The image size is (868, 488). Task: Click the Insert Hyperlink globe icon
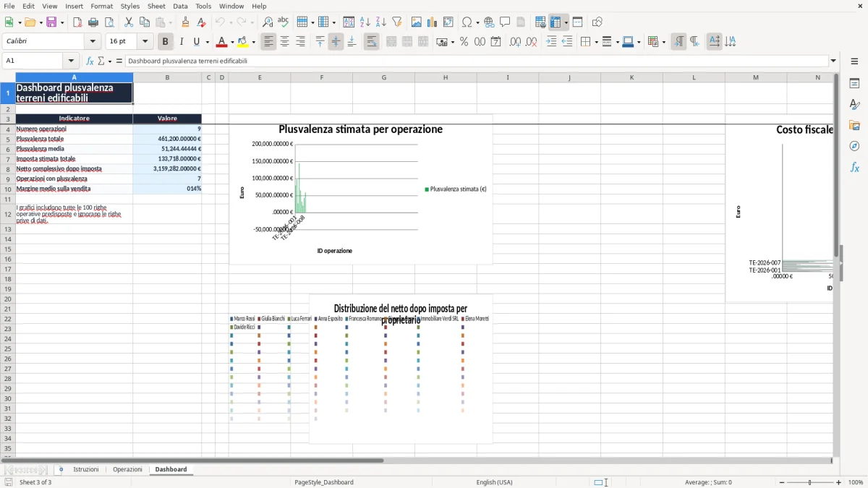click(490, 22)
